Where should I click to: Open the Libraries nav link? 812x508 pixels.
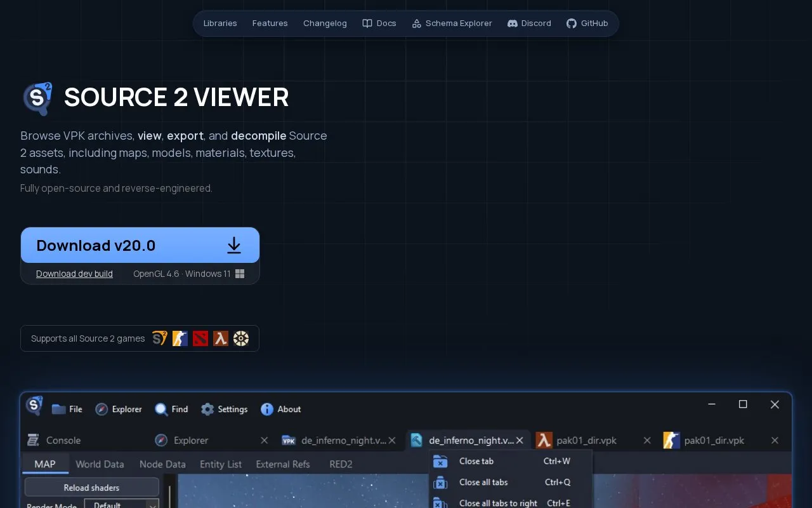[x=220, y=23]
